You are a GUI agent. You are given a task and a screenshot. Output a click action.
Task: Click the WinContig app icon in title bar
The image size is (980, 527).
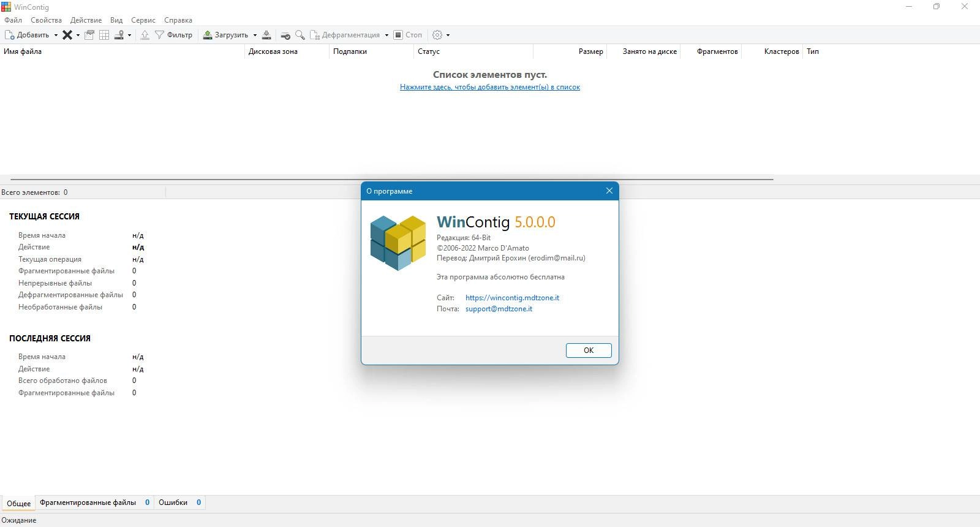(x=6, y=7)
